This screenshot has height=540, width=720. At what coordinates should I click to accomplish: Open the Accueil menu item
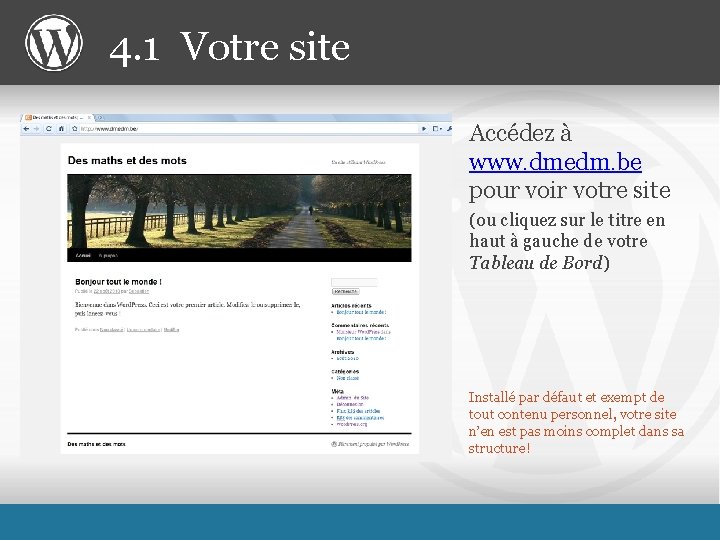83,255
